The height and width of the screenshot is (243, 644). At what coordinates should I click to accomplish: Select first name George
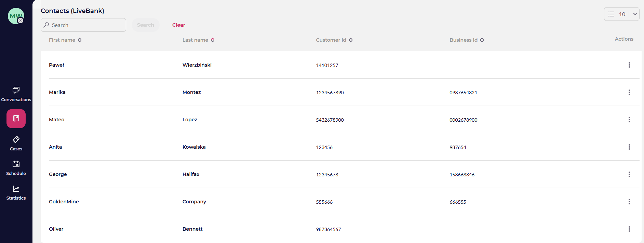click(x=58, y=174)
